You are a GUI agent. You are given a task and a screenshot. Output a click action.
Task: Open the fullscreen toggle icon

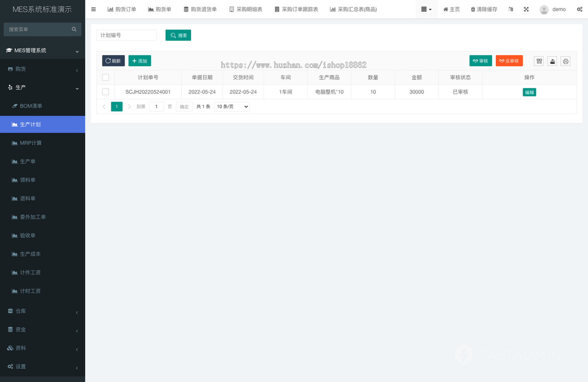tap(526, 9)
